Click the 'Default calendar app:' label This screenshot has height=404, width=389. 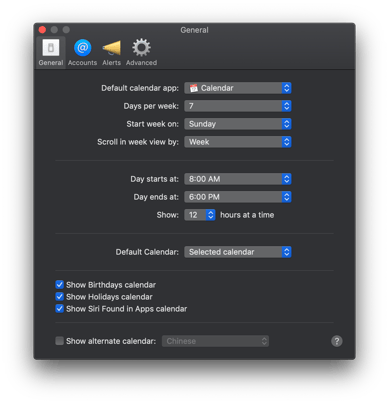[x=140, y=88]
